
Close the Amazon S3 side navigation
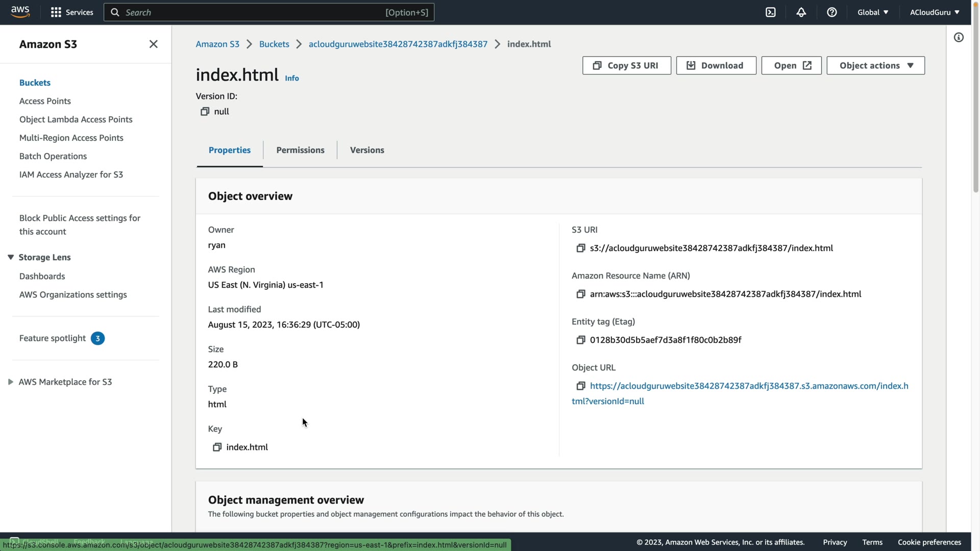[x=153, y=44]
